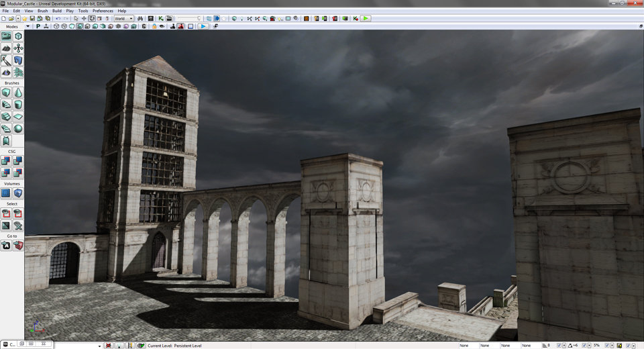The height and width of the screenshot is (349, 644).
Task: Choose the Sphere (tetrahedron) brush
Action: (18, 129)
